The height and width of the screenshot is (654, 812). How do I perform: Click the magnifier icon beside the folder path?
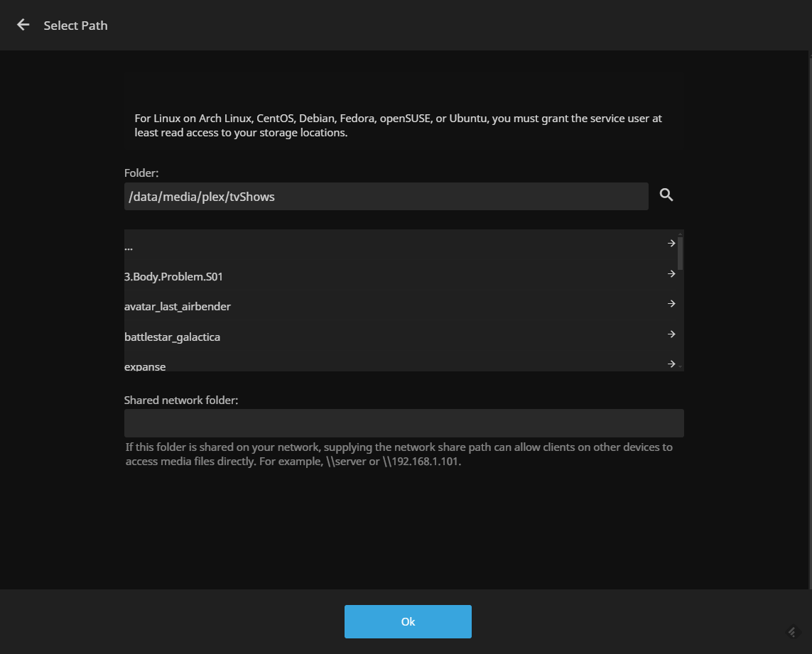666,195
